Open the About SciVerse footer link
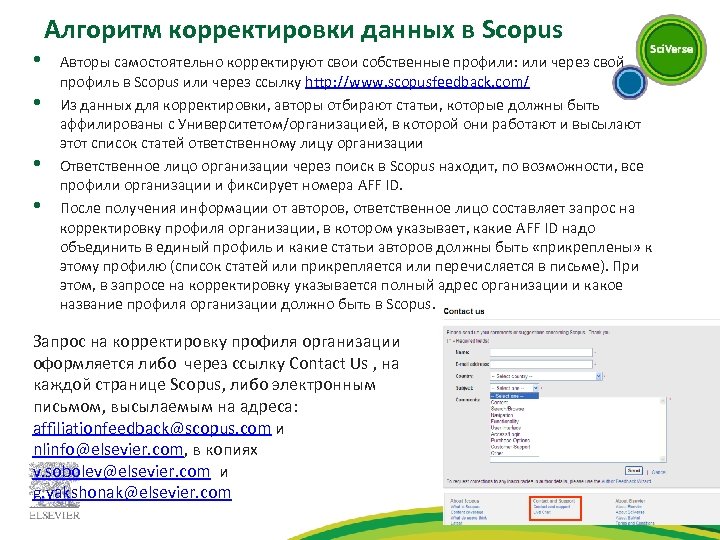 coord(630,512)
